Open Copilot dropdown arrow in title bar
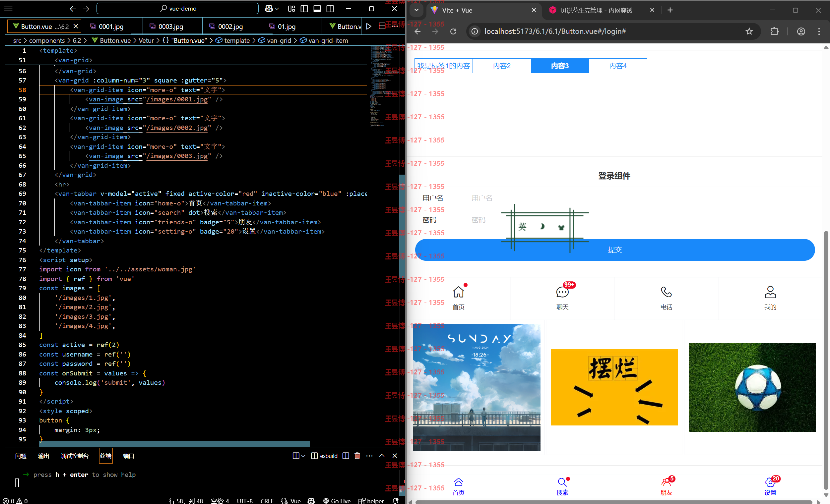This screenshot has width=830, height=504. coord(277,9)
